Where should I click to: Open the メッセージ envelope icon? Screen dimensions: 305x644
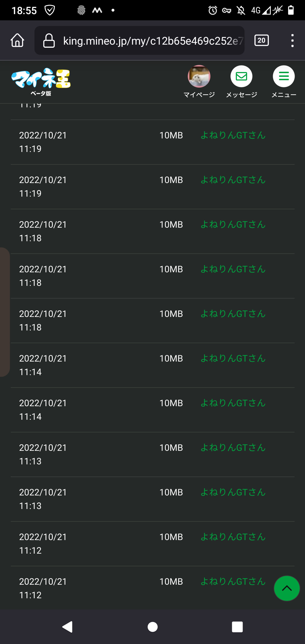pyautogui.click(x=241, y=76)
